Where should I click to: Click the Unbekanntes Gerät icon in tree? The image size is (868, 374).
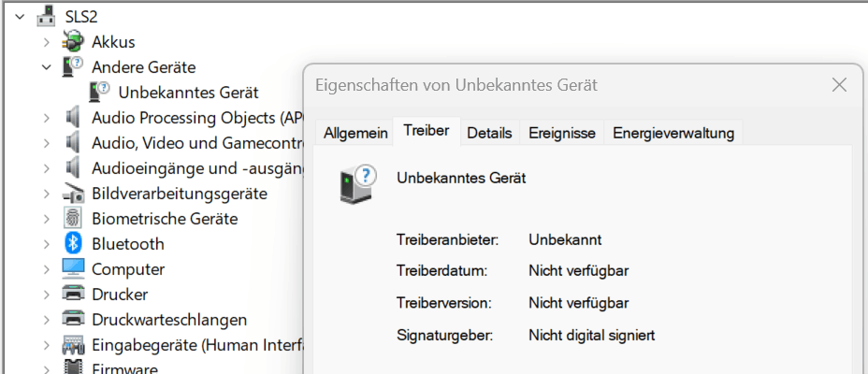[100, 93]
